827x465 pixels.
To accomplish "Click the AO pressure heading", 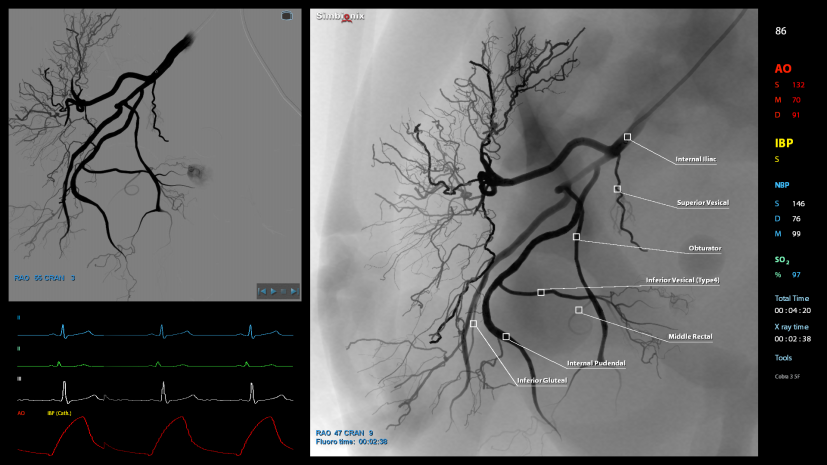I will pos(783,69).
